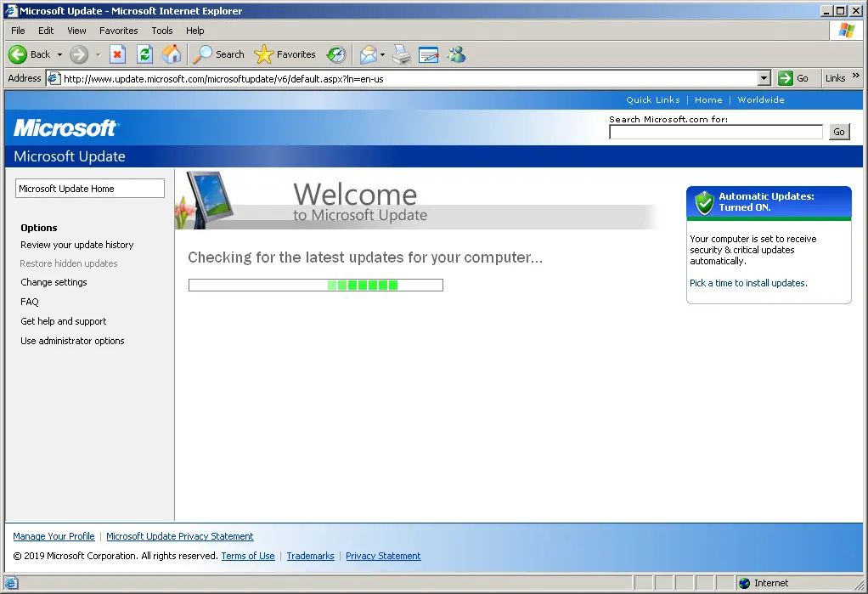
Task: Open the File menu
Action: (x=18, y=31)
